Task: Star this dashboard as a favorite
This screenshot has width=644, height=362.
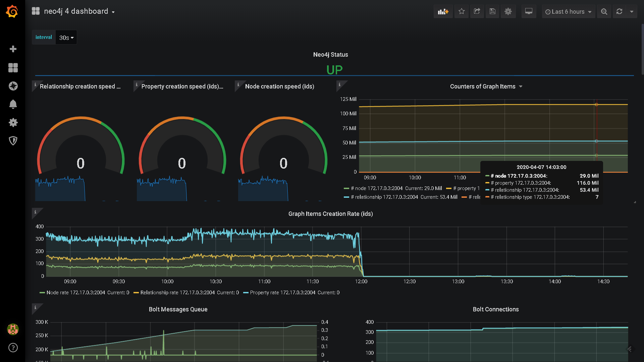Action: coord(462,12)
